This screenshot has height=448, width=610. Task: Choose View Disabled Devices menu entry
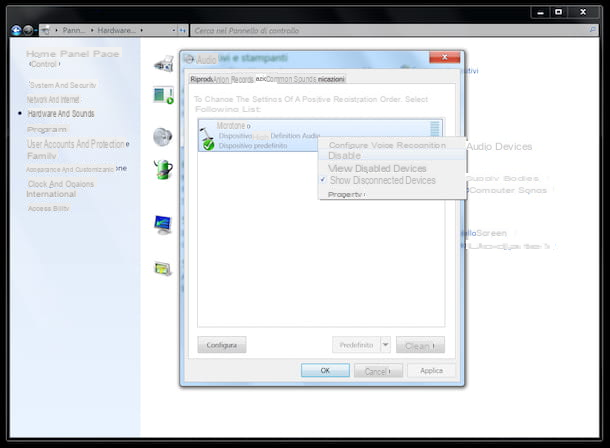tap(377, 168)
